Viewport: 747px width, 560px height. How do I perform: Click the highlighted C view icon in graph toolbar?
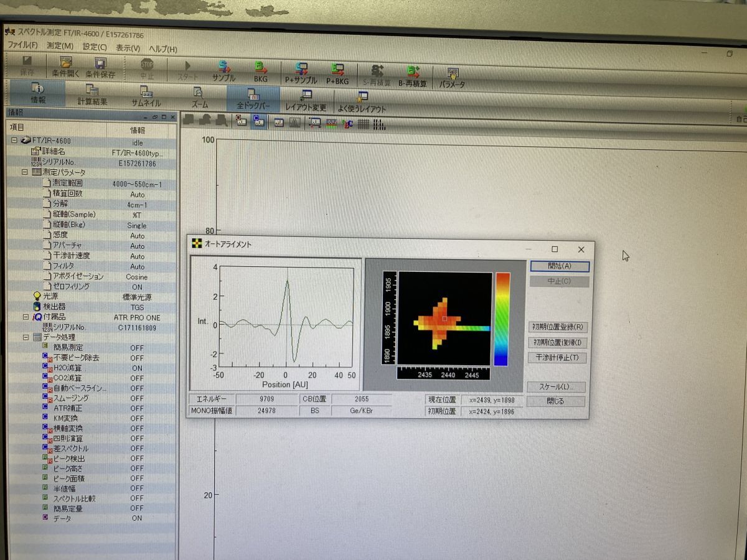click(x=258, y=121)
